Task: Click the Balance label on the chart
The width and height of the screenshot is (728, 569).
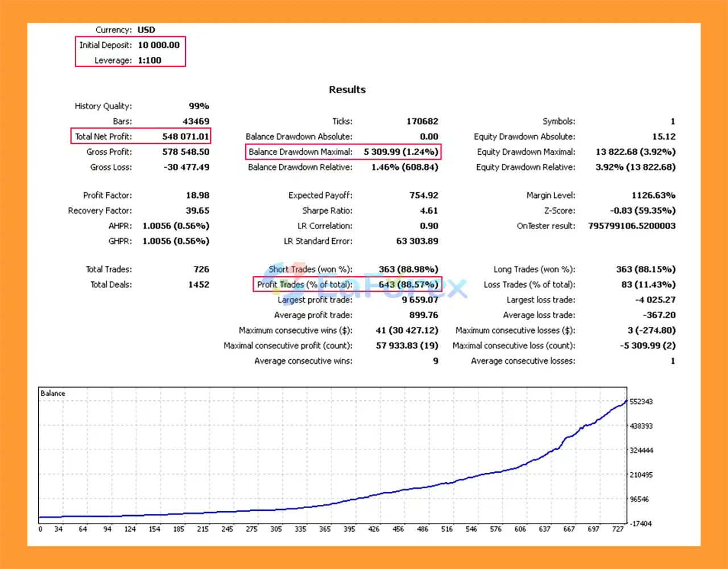Action: pos(53,393)
